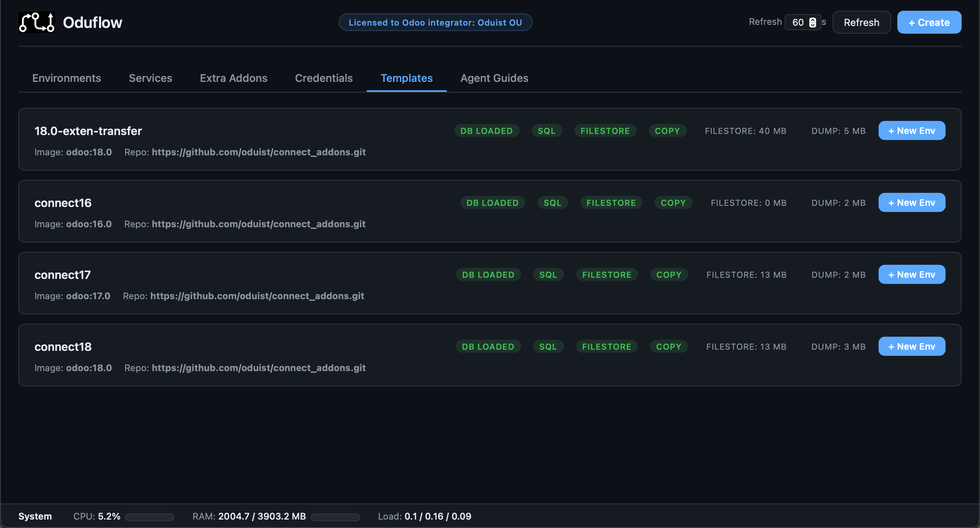The image size is (980, 528).
Task: Click the Oduflow logo icon
Action: (36, 22)
